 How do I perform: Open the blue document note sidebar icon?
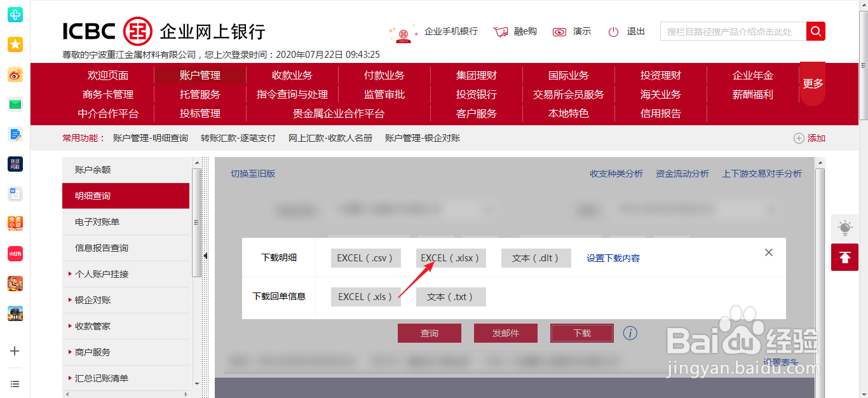tap(15, 134)
